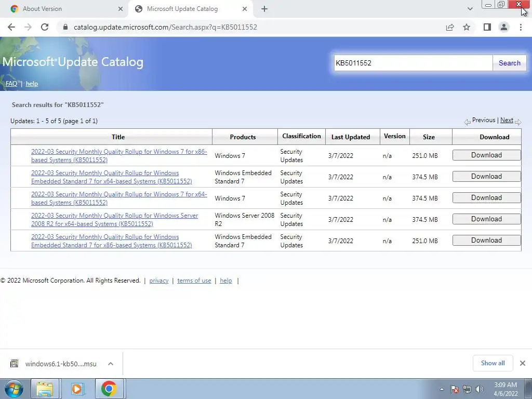Open the Action Center flag icon

pyautogui.click(x=455, y=389)
